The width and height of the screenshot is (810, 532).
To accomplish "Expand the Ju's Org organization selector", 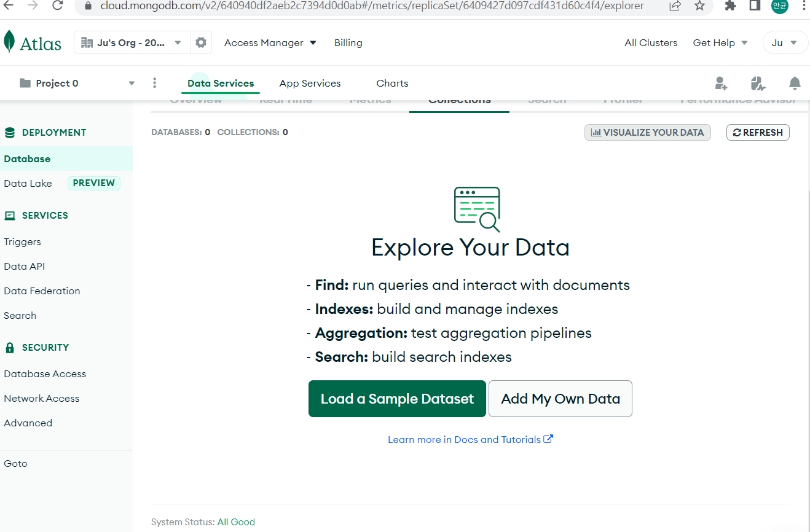I will click(x=132, y=43).
